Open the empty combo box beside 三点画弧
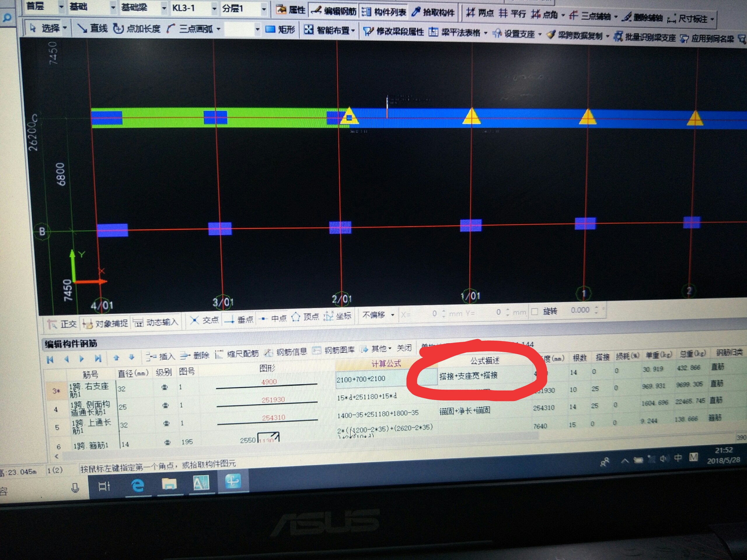The width and height of the screenshot is (747, 560). [242, 29]
